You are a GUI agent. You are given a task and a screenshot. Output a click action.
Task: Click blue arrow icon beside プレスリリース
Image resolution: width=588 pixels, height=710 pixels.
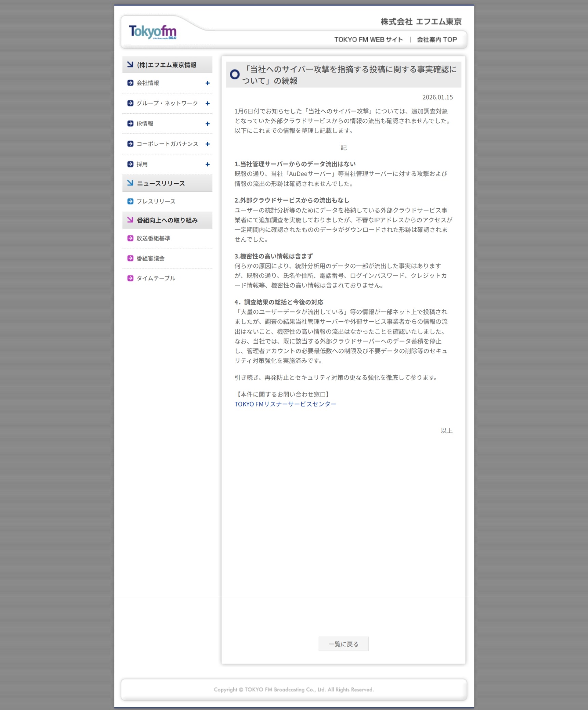tap(130, 201)
